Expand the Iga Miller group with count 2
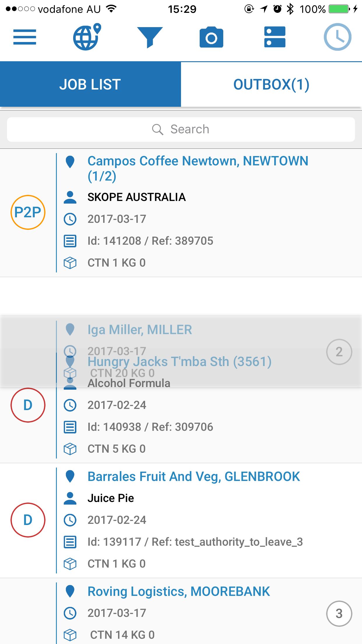Image resolution: width=362 pixels, height=644 pixels. point(339,352)
